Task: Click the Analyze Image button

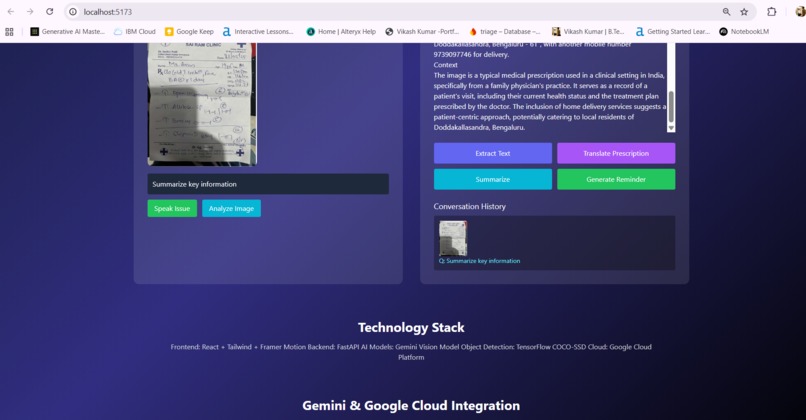Action: point(231,208)
